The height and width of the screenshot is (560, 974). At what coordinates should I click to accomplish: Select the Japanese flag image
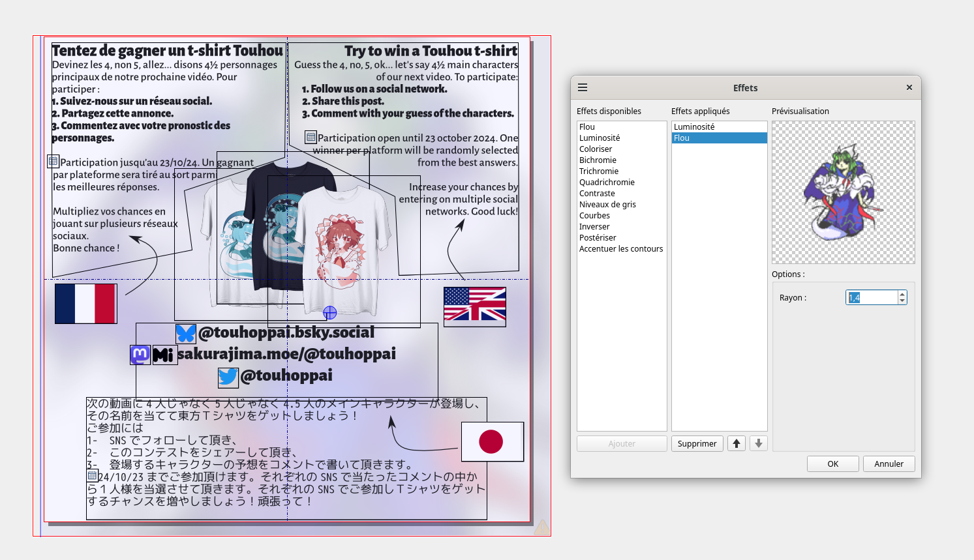tap(492, 441)
